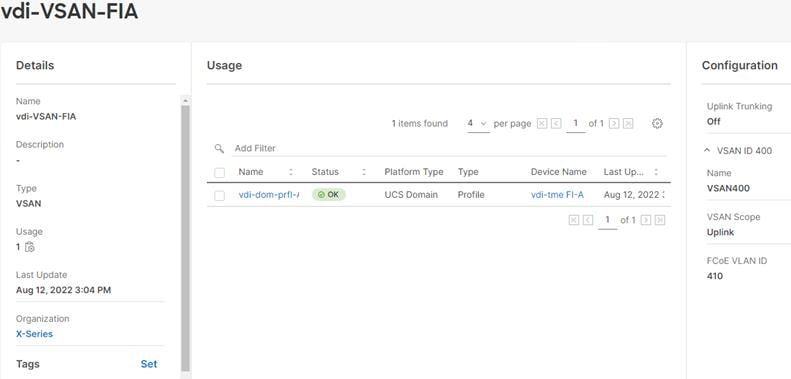Open table settings gear icon
791x379 pixels.
pyautogui.click(x=657, y=123)
